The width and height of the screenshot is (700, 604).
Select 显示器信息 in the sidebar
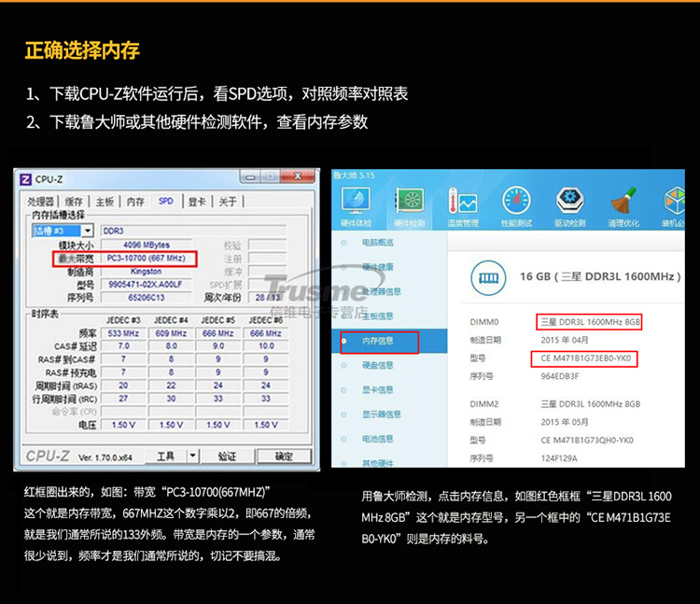point(381,414)
